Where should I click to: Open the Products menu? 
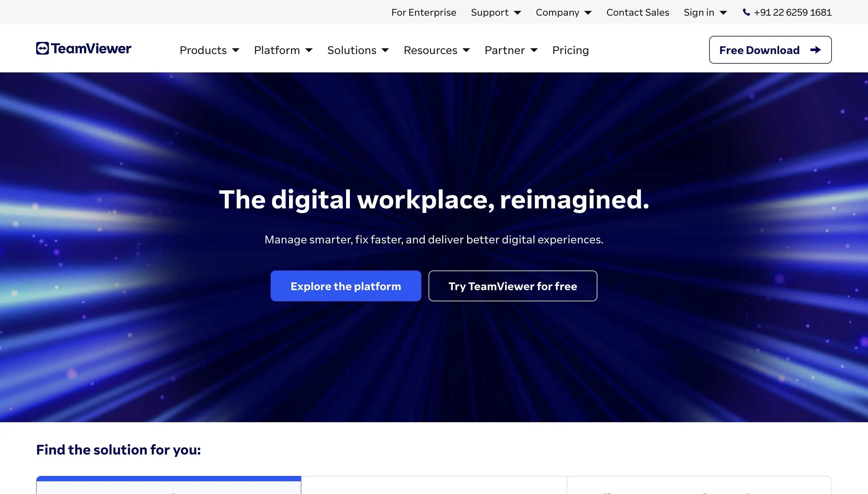click(203, 50)
